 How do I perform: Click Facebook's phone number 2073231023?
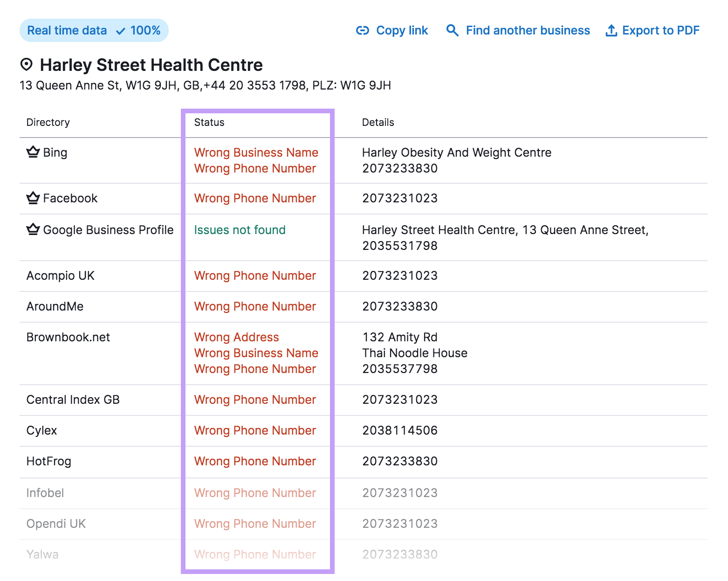(400, 198)
